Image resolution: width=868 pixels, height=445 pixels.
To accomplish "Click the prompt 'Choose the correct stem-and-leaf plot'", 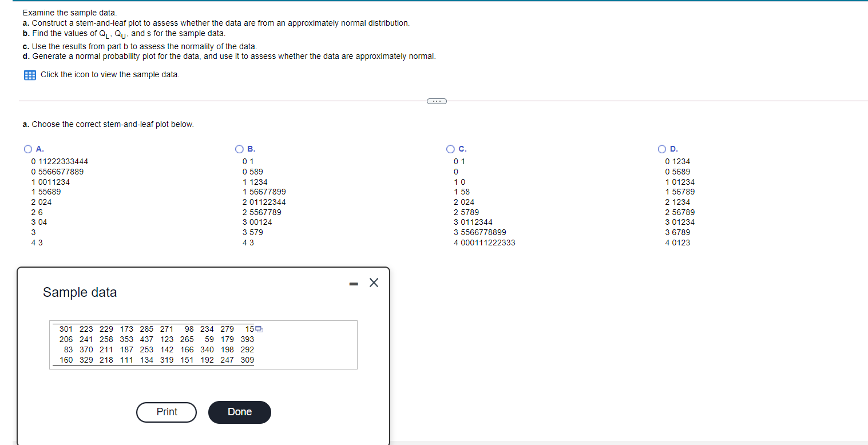I will point(109,124).
